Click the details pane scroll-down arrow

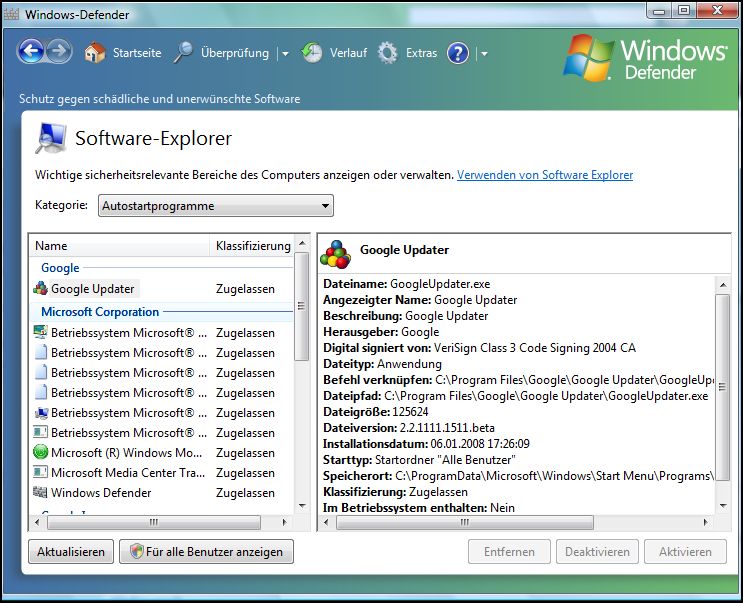click(x=723, y=506)
